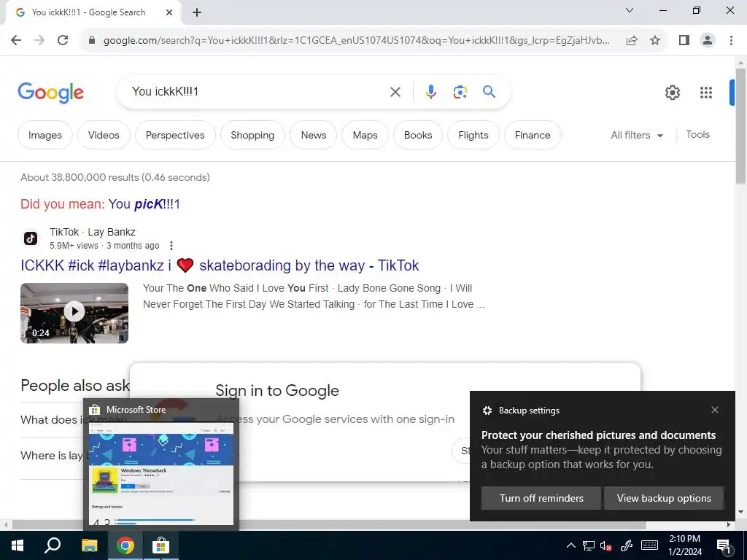Dismiss the Backup settings notification
This screenshot has width=747, height=560.
pos(715,410)
